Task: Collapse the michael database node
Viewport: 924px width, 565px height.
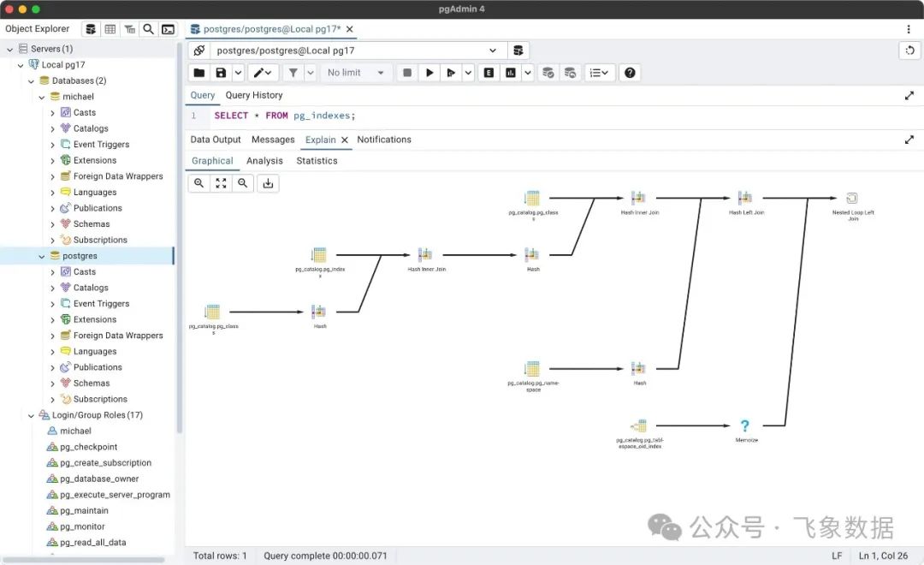Action: point(42,97)
